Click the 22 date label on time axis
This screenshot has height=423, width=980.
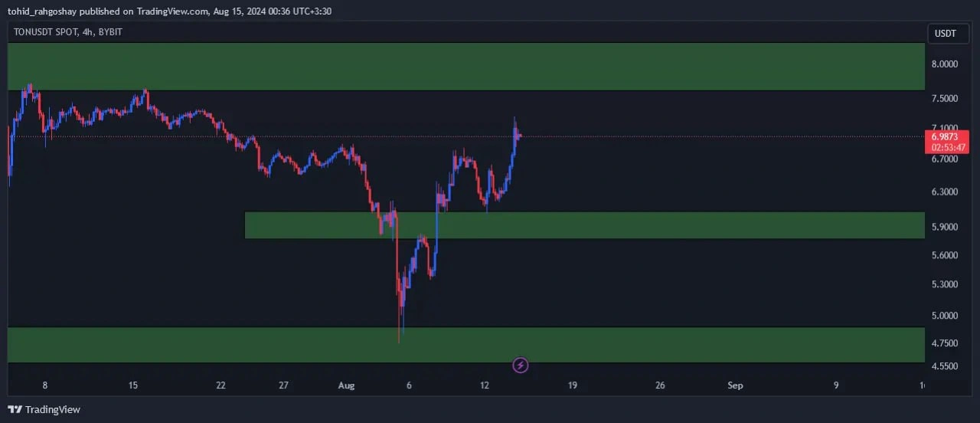click(x=220, y=385)
